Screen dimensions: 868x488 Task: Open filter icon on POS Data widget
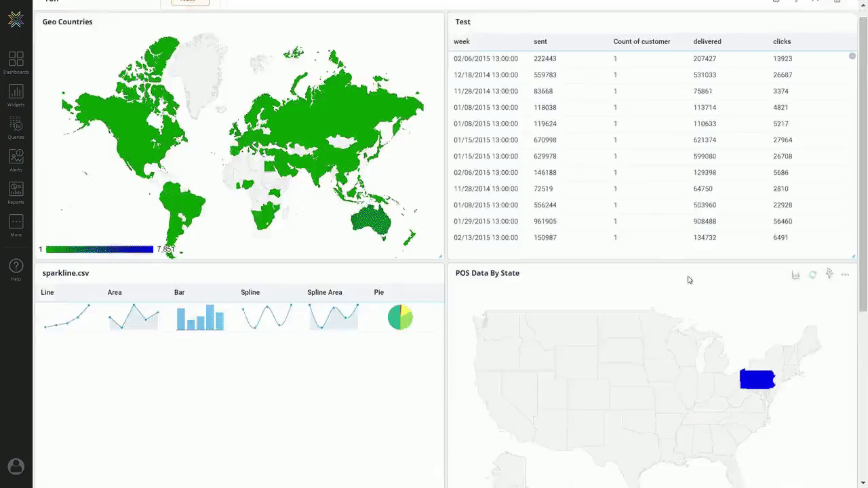829,274
